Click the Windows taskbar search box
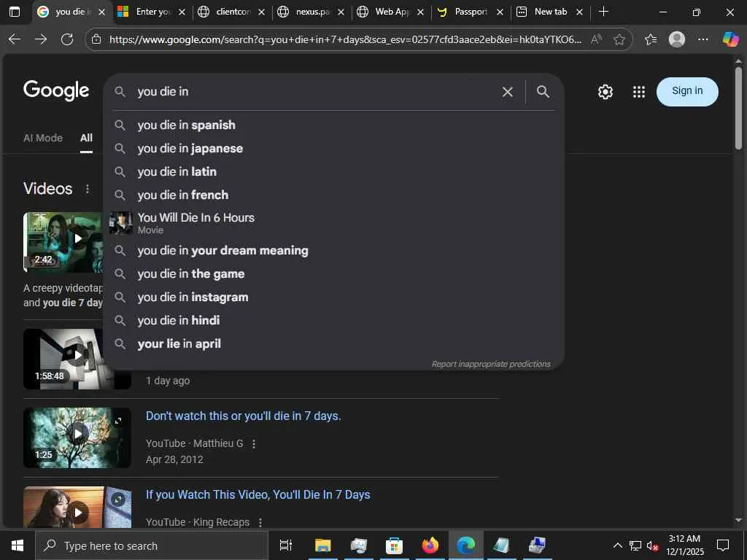 pos(152,545)
